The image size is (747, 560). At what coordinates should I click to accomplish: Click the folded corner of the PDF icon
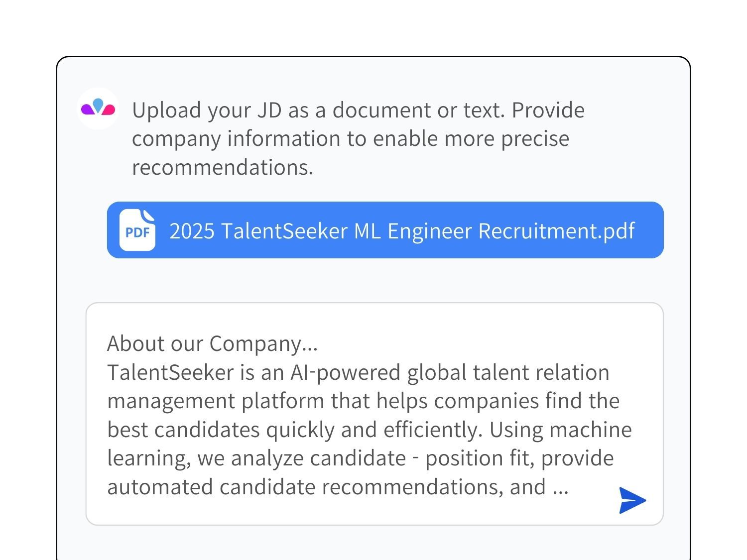149,216
